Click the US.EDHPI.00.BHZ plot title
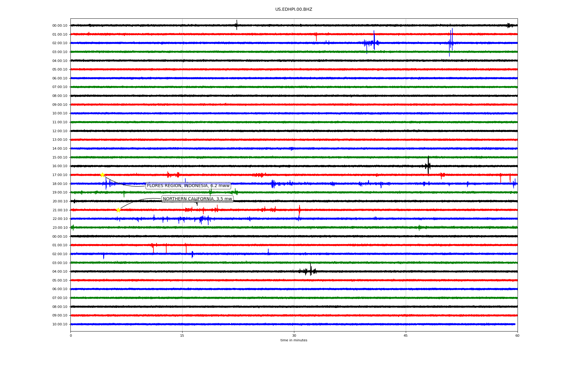Screen dimensions: 588x368 tap(293, 10)
